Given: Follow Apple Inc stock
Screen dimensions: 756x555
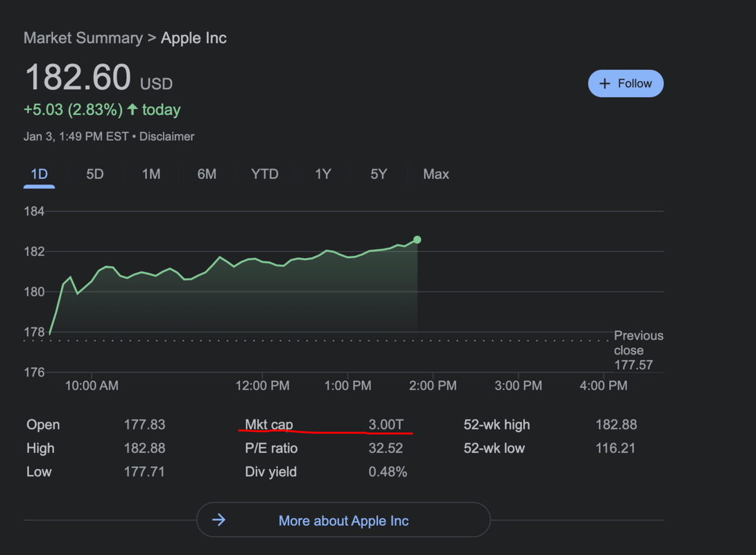Looking at the screenshot, I should click(626, 84).
